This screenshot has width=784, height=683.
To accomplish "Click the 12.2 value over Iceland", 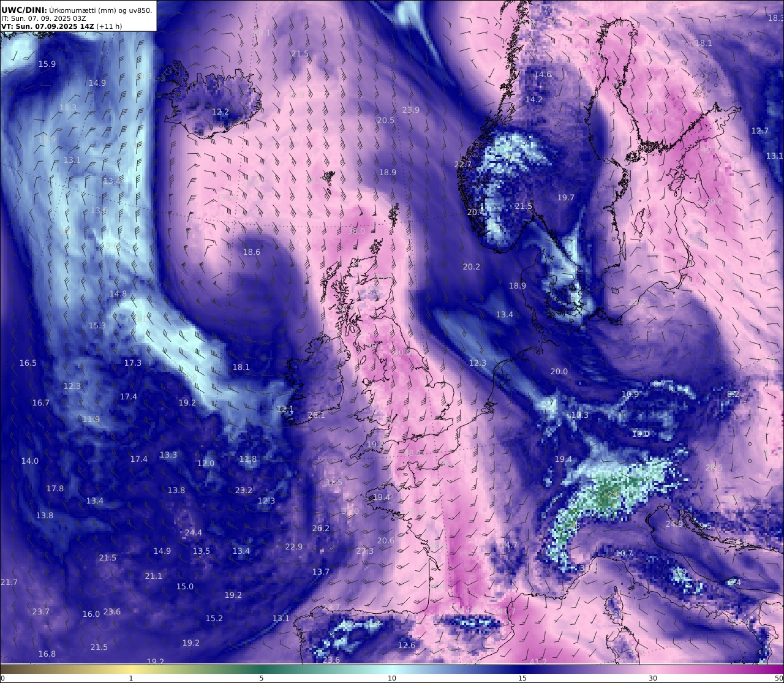I will (221, 111).
